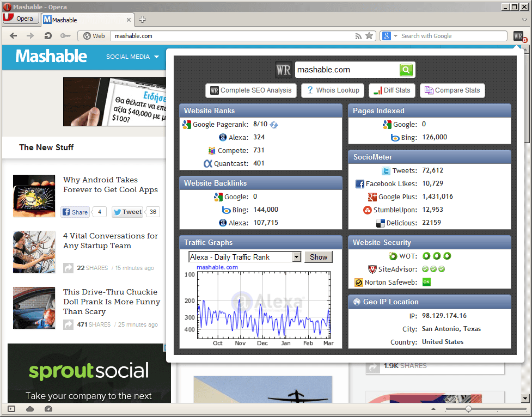Click the Compete icon
Screen dimensions: 532x417
click(212, 151)
